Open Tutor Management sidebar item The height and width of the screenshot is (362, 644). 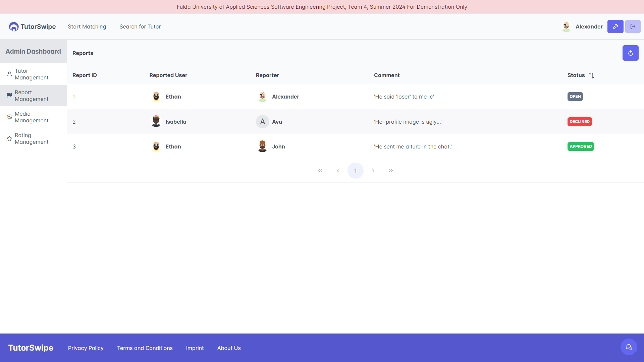tap(32, 74)
